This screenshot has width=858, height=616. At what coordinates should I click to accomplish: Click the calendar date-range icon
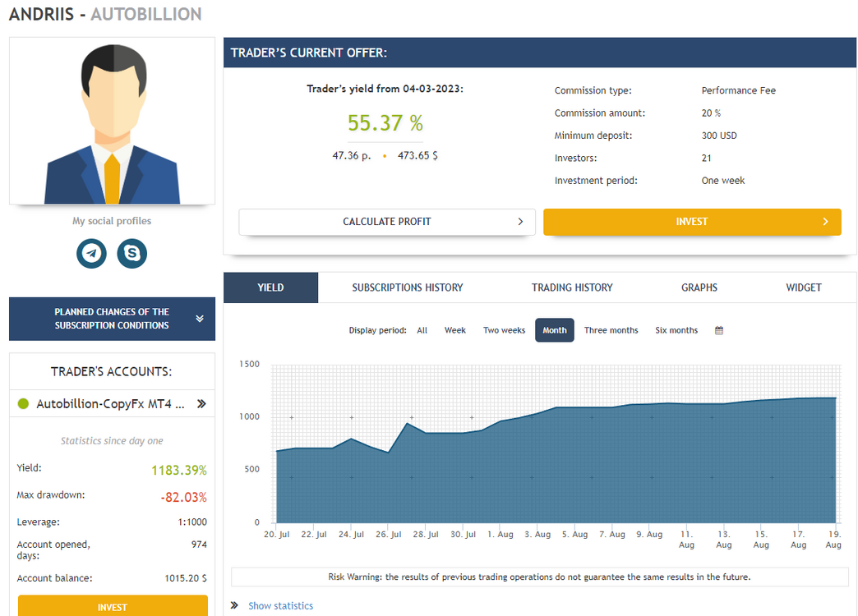719,330
